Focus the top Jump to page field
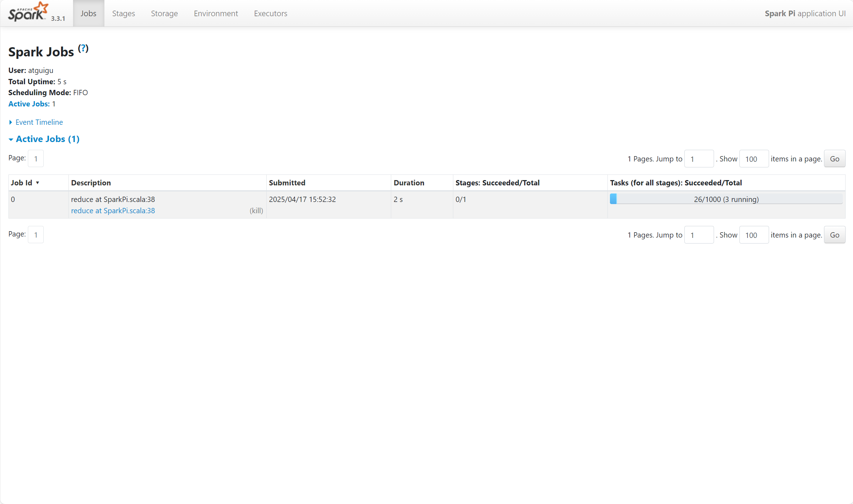 698,159
